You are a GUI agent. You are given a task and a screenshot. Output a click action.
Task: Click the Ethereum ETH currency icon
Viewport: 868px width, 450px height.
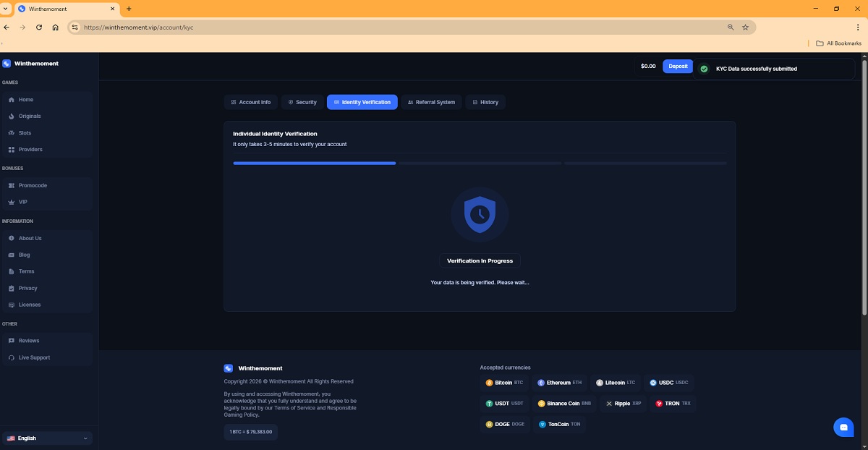coord(541,383)
